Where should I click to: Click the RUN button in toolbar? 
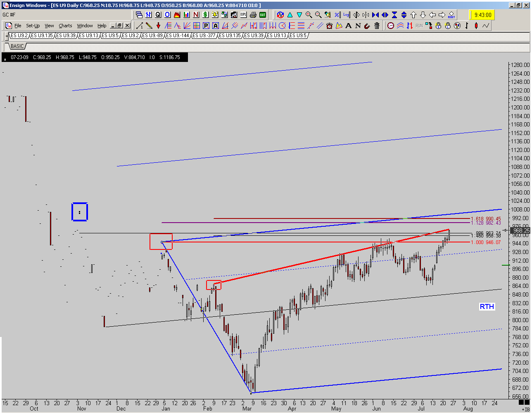pyautogui.click(x=419, y=26)
